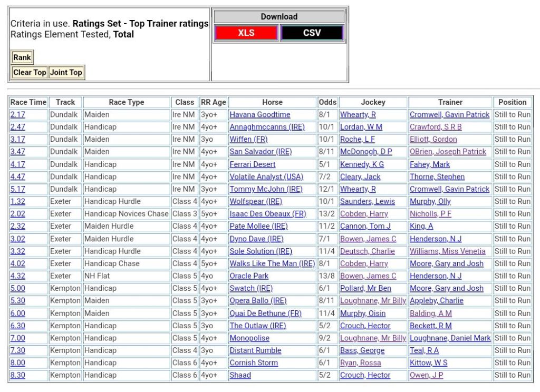Image resolution: width=540 pixels, height=392 pixels.
Task: Open the 1.32 Exeter race link
Action: 17,201
